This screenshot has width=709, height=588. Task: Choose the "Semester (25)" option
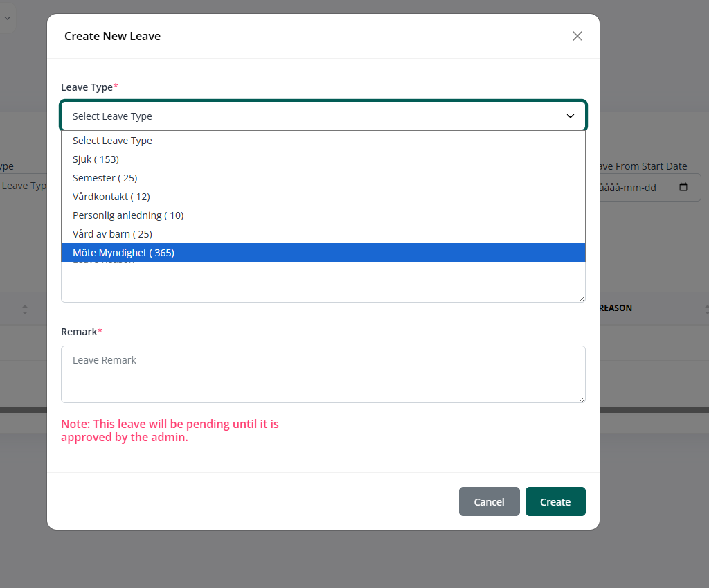click(x=105, y=178)
